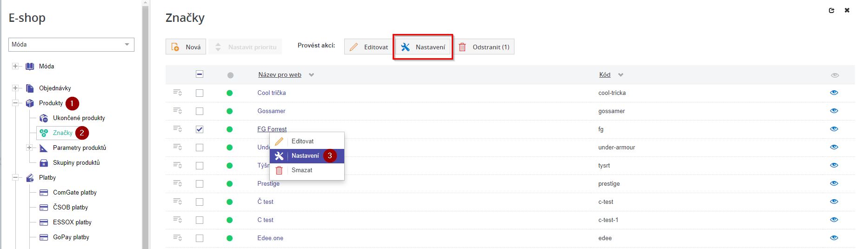
Task: Click the Ukončené produkty icon in tree
Action: coord(44,118)
